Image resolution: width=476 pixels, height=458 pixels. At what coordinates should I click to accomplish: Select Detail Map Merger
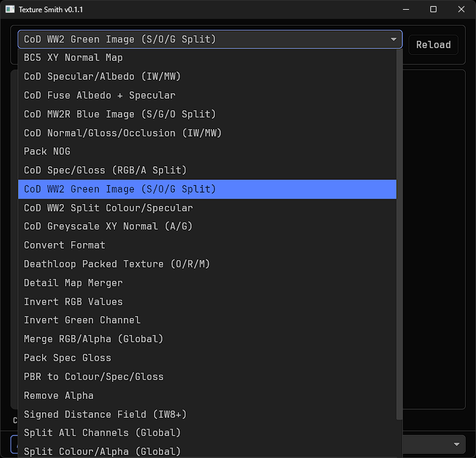[x=207, y=283]
